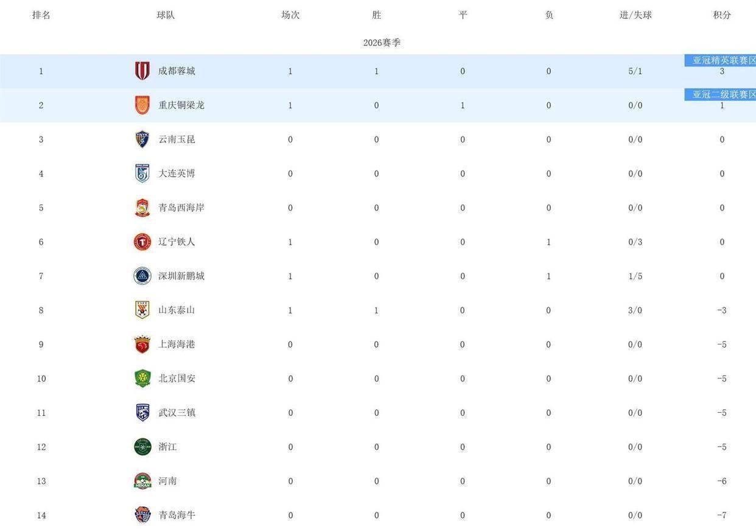
Task: Click the Beijing Guoan (北京国安) green badge
Action: (x=142, y=379)
